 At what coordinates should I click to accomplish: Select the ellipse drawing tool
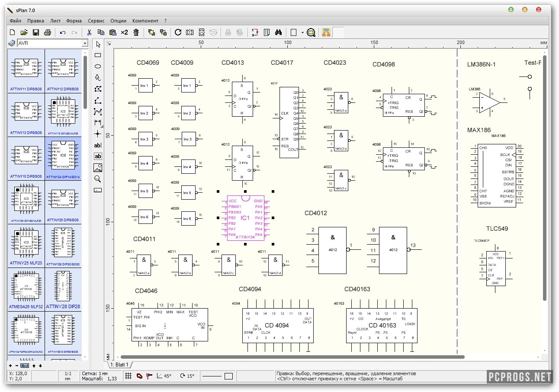coord(98,67)
